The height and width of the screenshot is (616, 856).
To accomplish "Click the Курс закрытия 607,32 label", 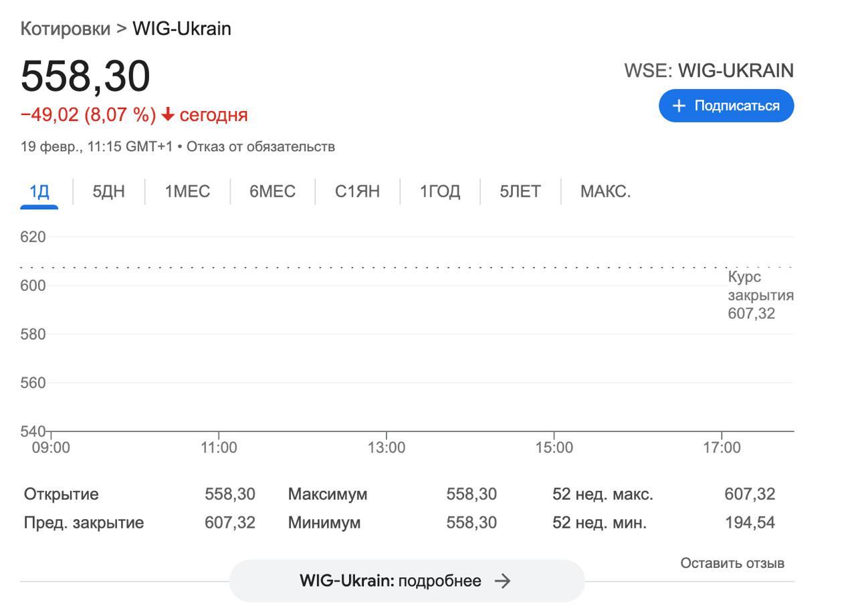I will pos(760,295).
